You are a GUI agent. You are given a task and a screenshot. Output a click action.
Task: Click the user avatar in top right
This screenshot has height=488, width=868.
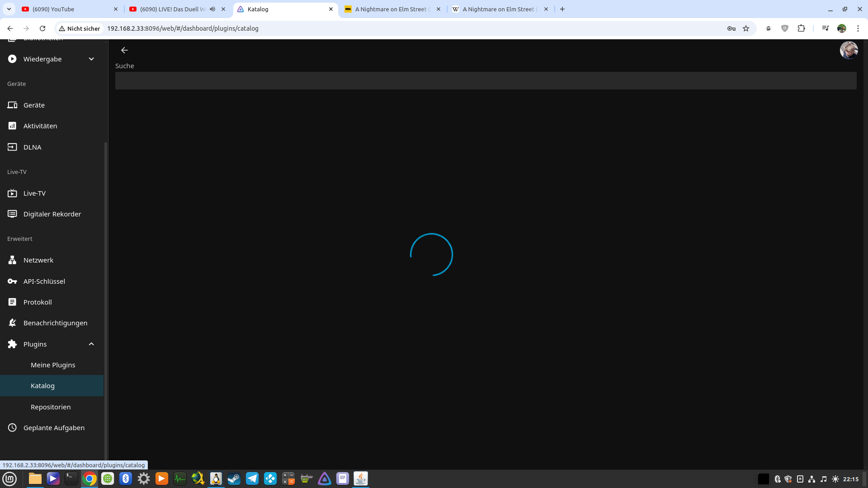coord(849,50)
